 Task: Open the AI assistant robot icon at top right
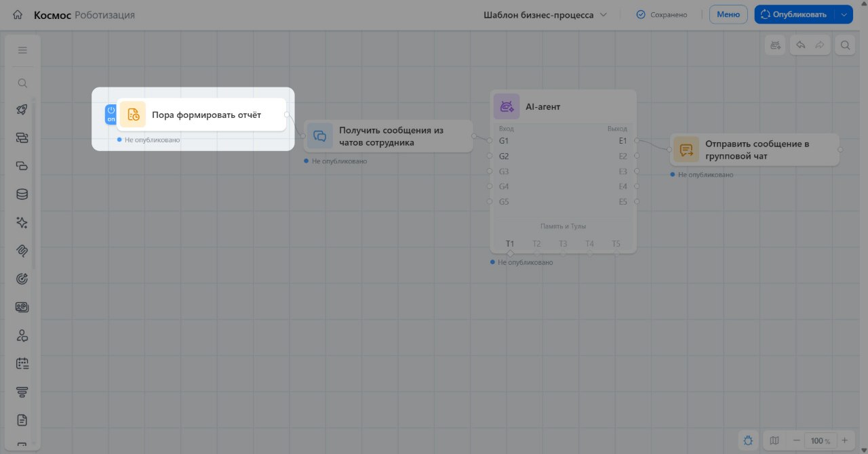(x=775, y=45)
